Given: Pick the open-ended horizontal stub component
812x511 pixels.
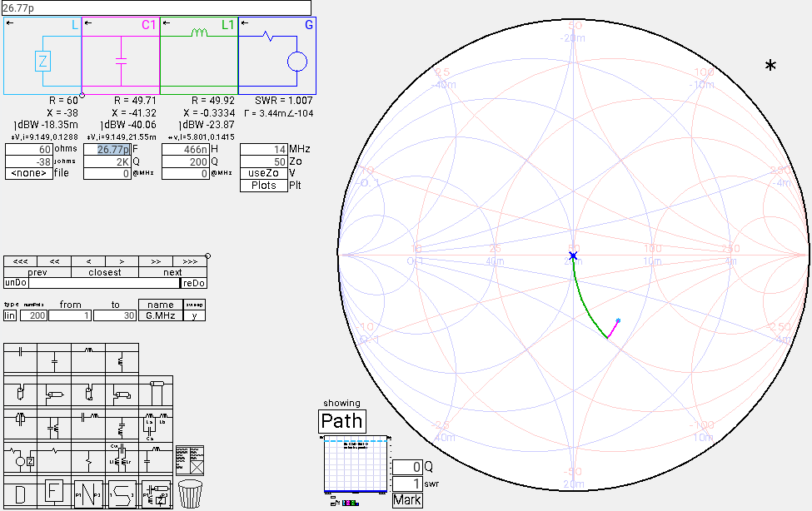Looking at the screenshot, I should (x=54, y=392).
